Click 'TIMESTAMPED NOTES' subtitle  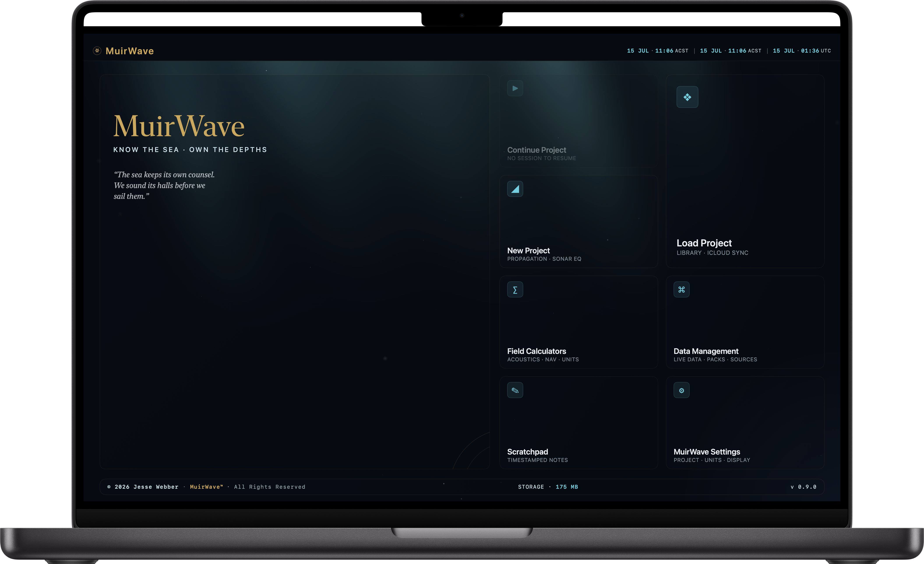[537, 460]
